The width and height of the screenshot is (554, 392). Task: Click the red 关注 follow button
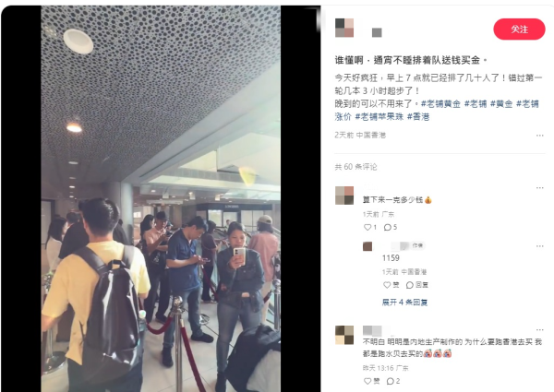tap(519, 30)
